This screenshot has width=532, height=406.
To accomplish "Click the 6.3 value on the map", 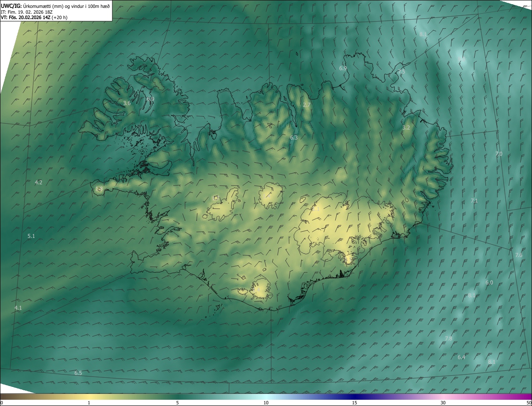I will click(x=294, y=137).
